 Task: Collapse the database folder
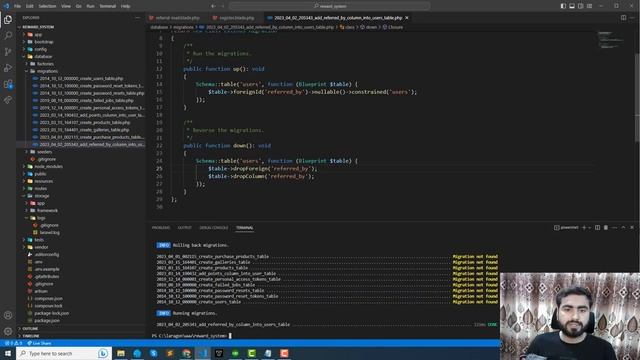(x=43, y=56)
